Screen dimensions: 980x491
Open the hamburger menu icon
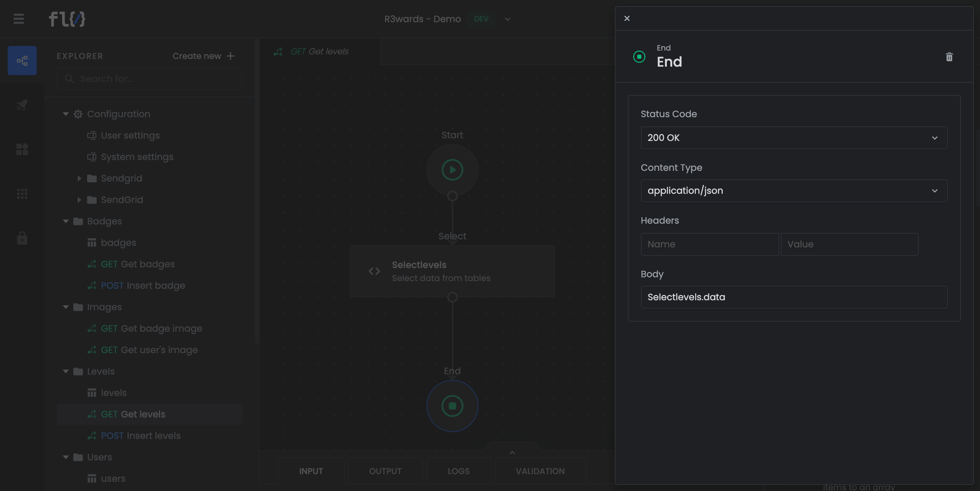(19, 19)
